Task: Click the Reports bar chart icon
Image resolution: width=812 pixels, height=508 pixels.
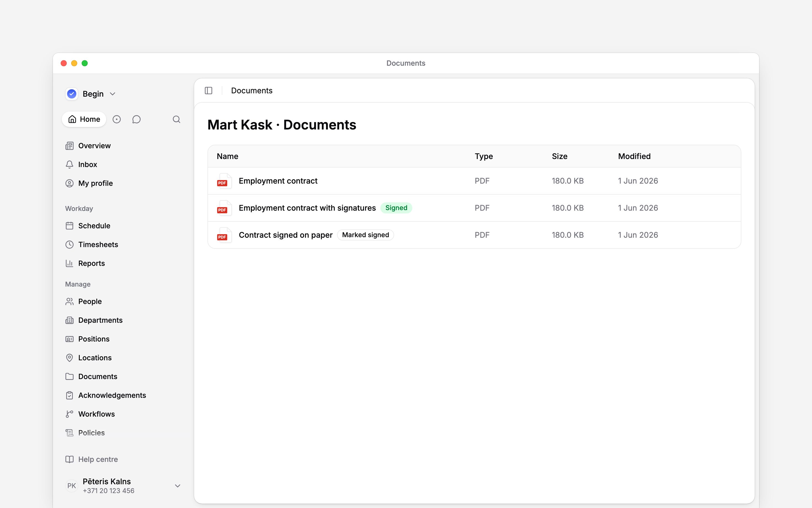Action: (70, 263)
